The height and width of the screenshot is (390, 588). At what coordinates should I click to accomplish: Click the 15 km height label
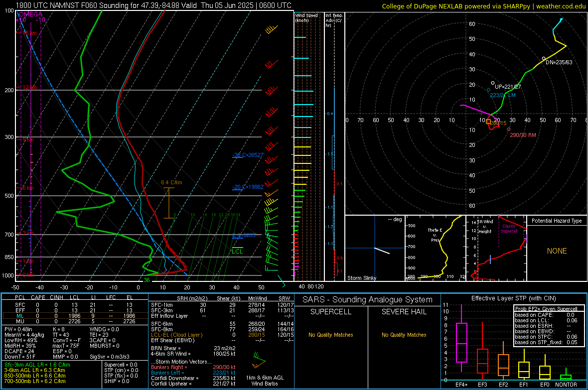(x=29, y=33)
